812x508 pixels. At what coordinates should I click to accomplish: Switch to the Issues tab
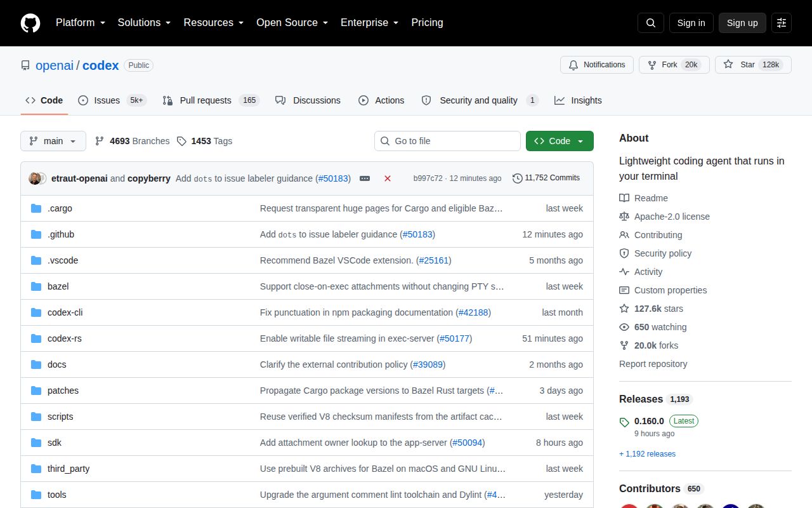tap(112, 100)
